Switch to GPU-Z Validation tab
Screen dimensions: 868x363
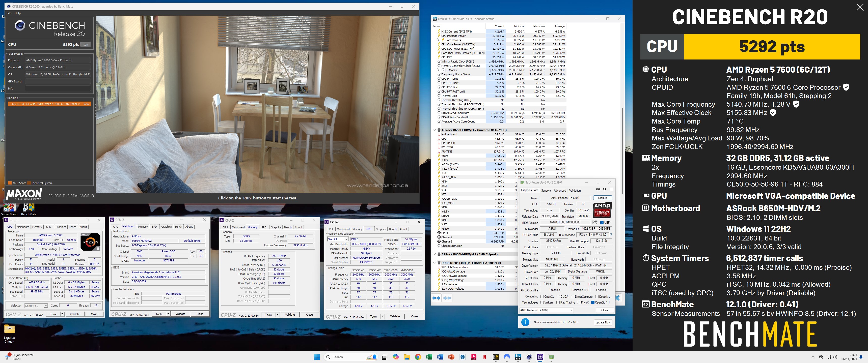pos(575,191)
